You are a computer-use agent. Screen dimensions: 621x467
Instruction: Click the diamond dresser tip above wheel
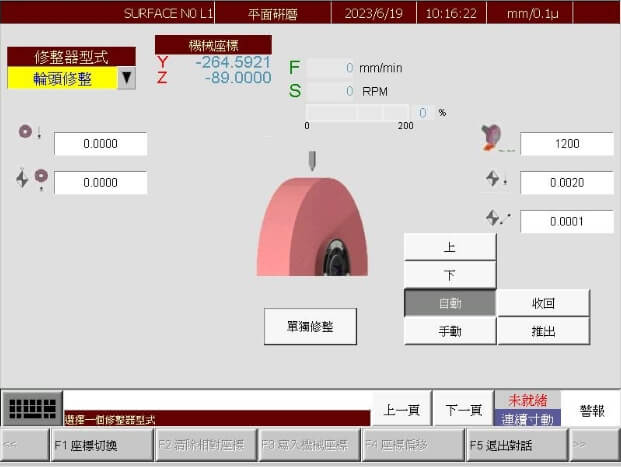click(312, 161)
